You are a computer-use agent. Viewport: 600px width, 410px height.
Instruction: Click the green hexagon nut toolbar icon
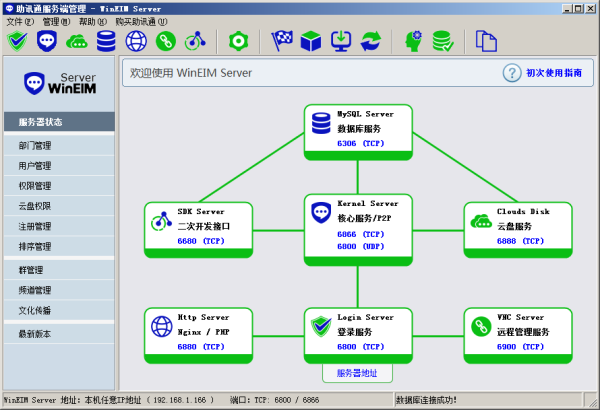pyautogui.click(x=237, y=41)
